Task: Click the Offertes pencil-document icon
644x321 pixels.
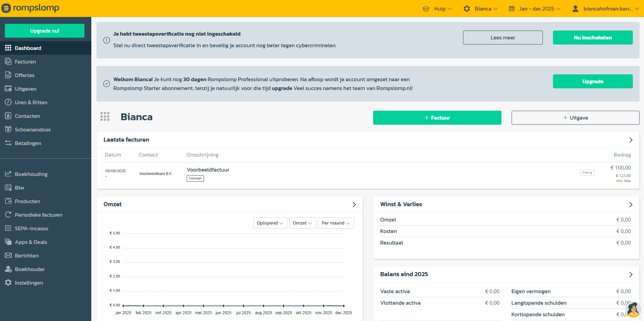Action: pos(8,75)
